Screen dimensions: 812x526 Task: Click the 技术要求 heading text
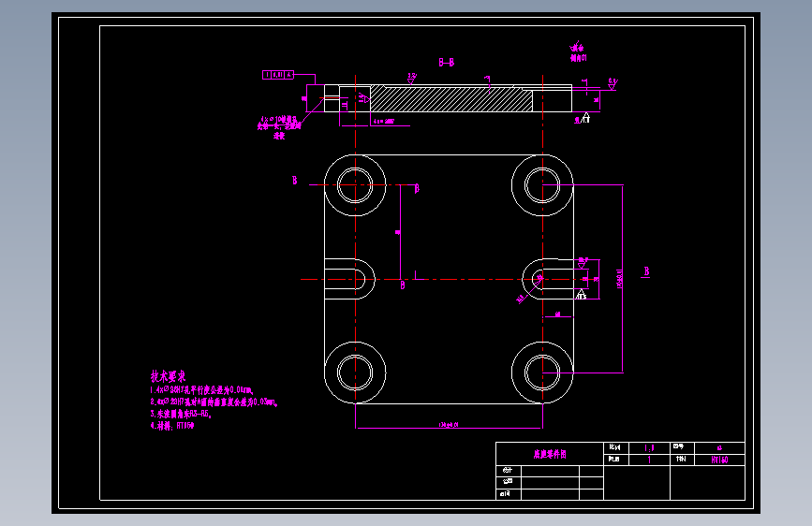coord(168,376)
